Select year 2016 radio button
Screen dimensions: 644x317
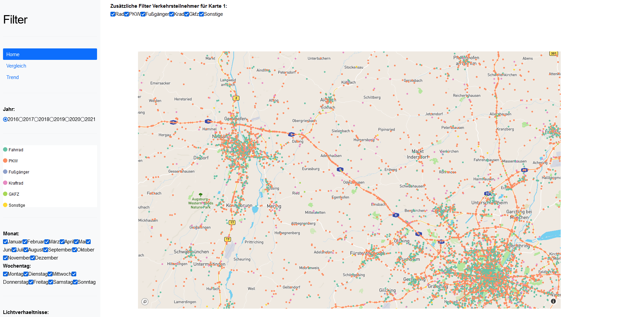pos(5,119)
